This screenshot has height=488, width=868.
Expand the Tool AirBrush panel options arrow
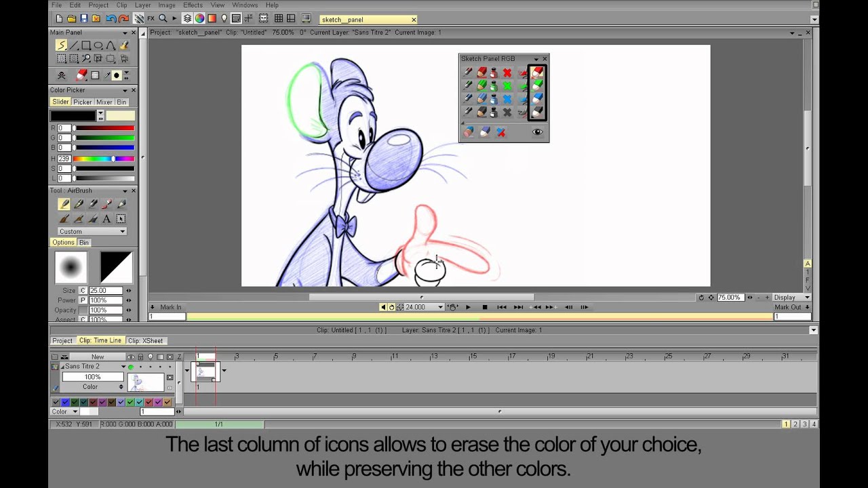point(125,190)
